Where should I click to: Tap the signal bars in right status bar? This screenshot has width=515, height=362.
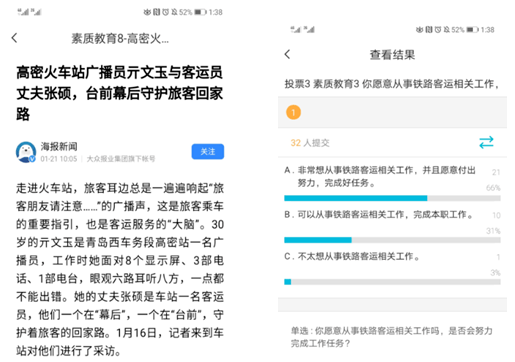302,30
